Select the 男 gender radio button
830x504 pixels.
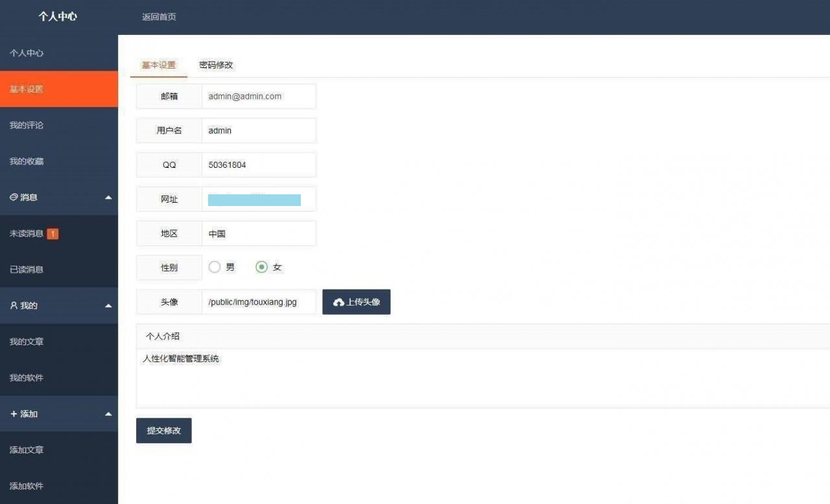pyautogui.click(x=215, y=267)
